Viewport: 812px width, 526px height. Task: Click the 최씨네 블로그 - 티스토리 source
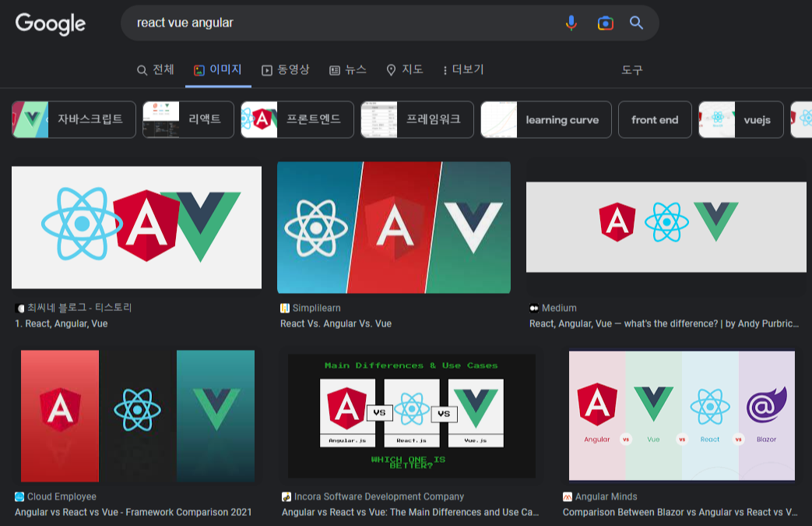point(79,308)
